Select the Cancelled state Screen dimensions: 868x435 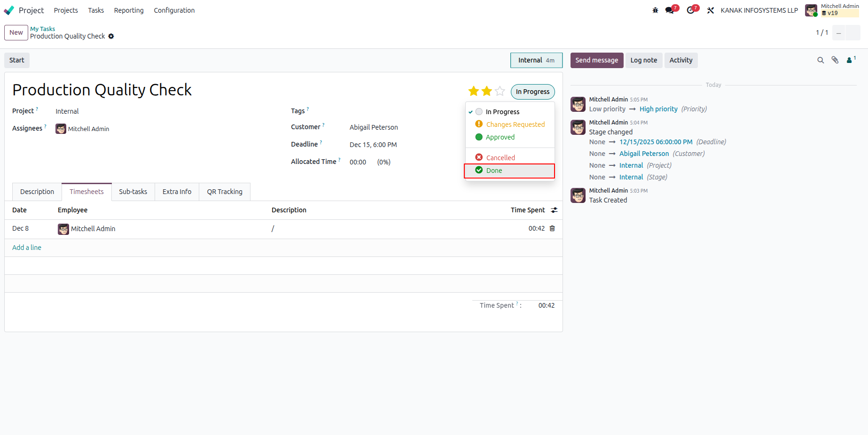[510, 158]
